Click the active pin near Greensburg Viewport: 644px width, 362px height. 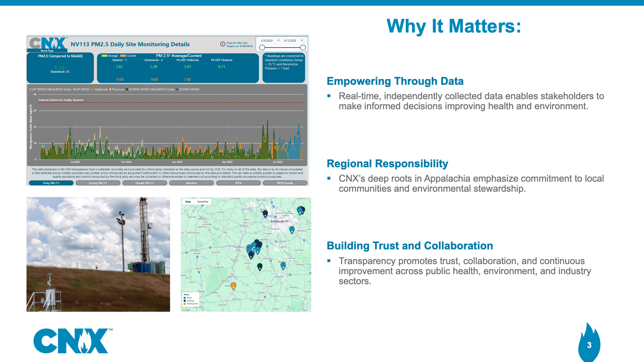292,230
